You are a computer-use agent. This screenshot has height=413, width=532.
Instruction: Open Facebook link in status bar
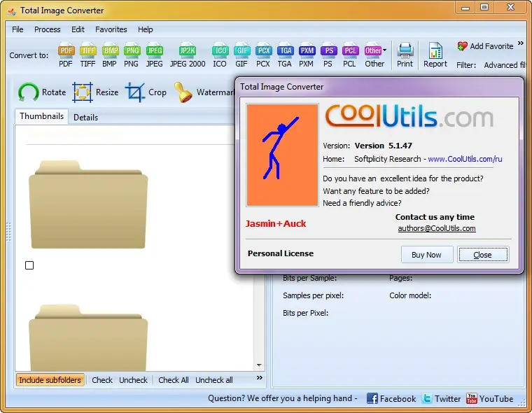tap(391, 399)
